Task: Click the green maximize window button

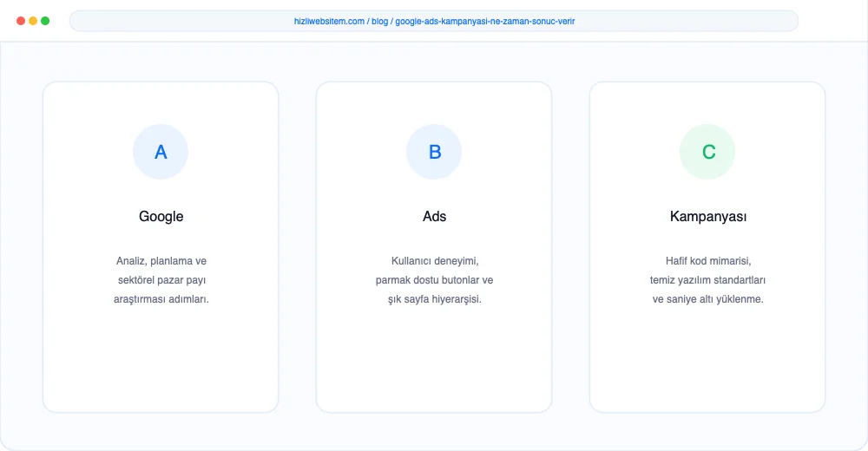Action: [x=45, y=21]
